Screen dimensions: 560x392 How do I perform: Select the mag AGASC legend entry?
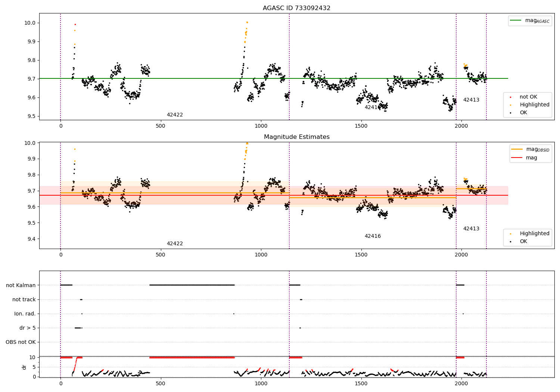530,21
